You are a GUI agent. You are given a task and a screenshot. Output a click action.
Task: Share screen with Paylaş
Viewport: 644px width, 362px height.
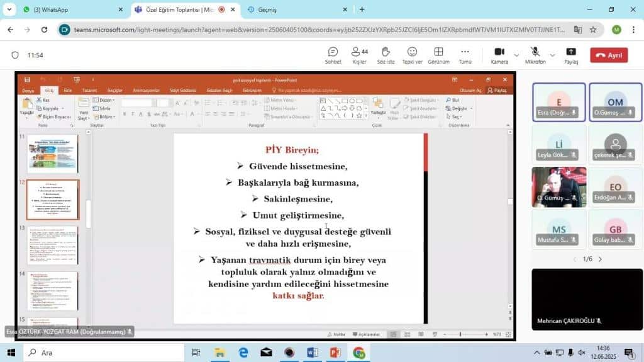coord(571,55)
